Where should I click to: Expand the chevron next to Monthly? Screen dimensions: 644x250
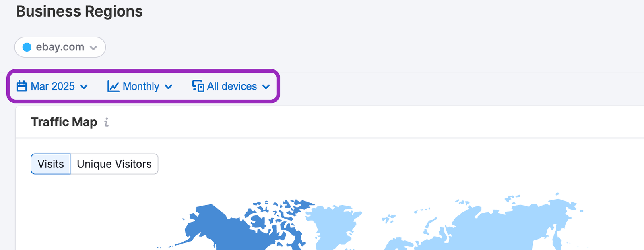tap(169, 87)
